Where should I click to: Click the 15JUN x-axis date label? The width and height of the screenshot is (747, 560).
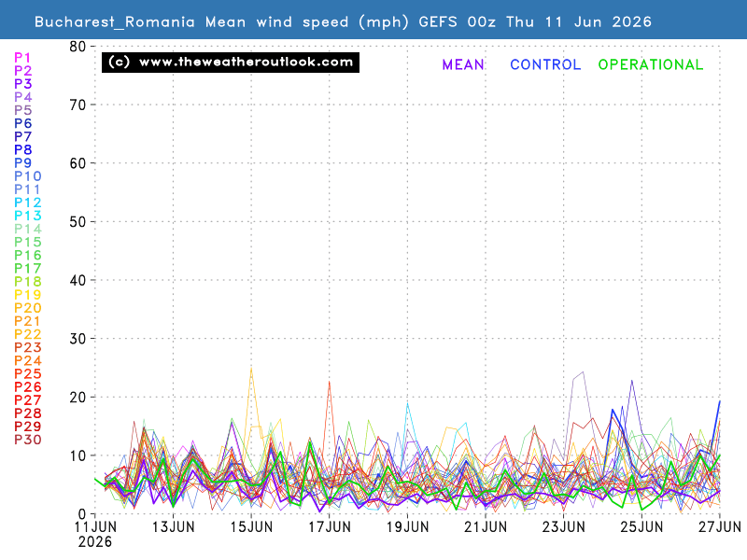tap(251, 527)
